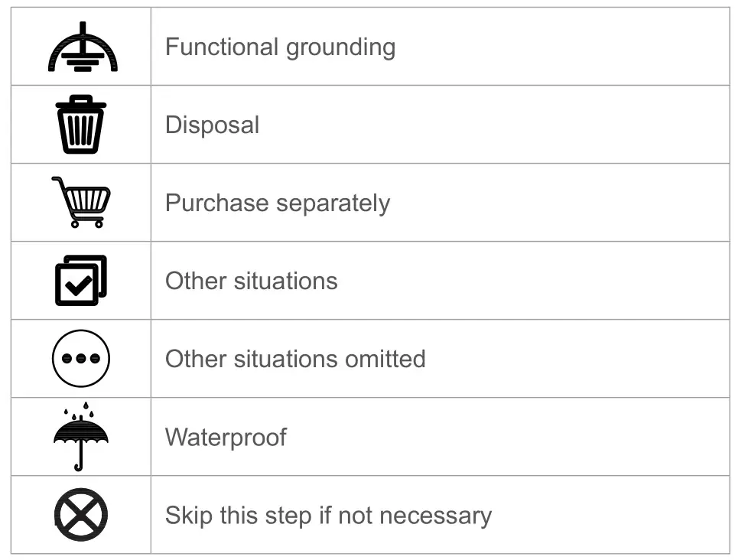Click the crossed-out circle icon

tap(81, 515)
